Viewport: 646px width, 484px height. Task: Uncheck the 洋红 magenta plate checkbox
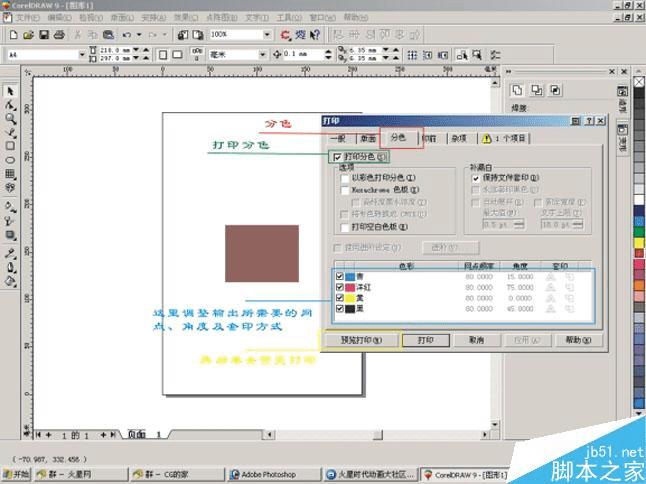point(340,287)
